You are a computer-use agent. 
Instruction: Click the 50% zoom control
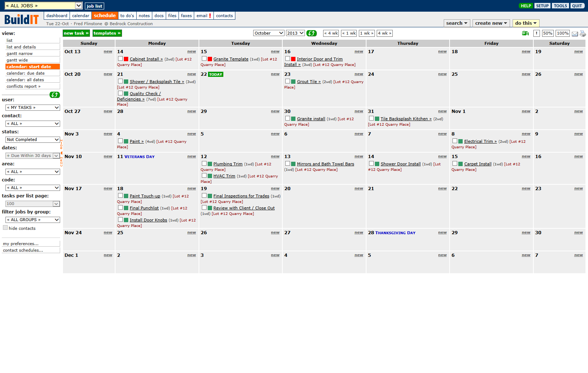click(548, 33)
